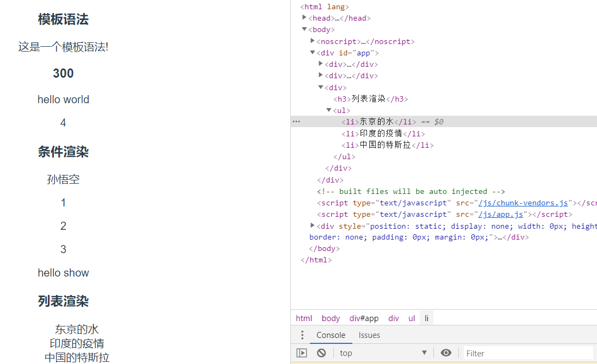Click the 印度的疫情 list item on the page
Viewport: 597px width, 364px height.
point(77,343)
